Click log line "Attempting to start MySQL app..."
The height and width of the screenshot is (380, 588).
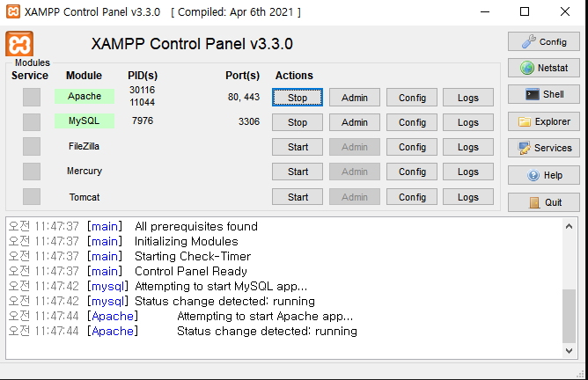tap(221, 286)
